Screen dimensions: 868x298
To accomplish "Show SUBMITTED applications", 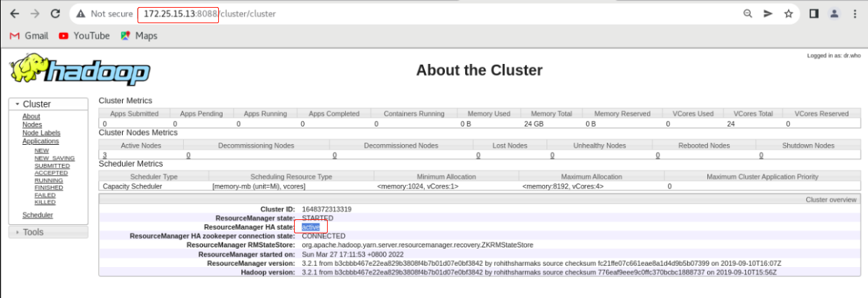I will [52, 166].
